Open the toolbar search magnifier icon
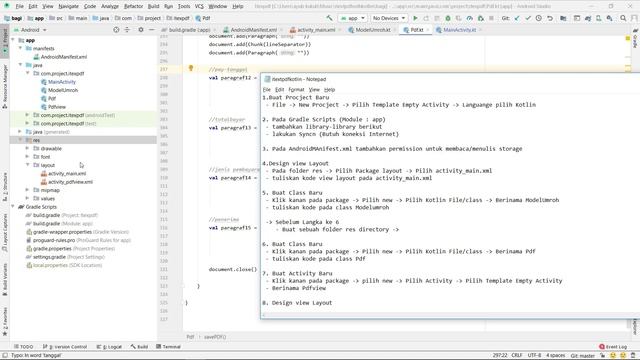640x360 pixels. (x=623, y=18)
